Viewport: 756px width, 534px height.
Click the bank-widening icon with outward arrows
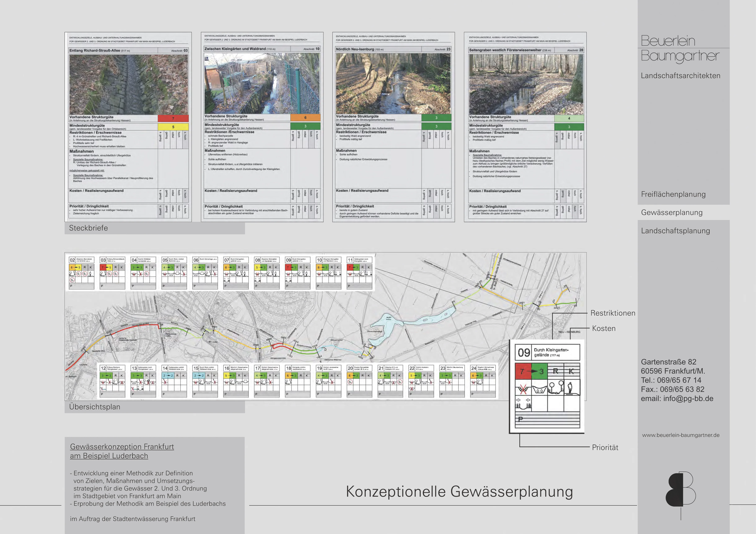[523, 404]
